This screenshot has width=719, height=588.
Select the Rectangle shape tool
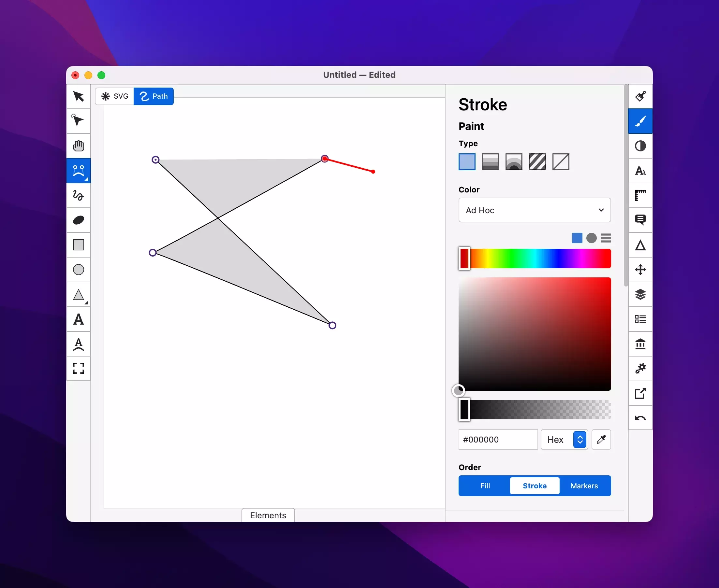(x=78, y=245)
